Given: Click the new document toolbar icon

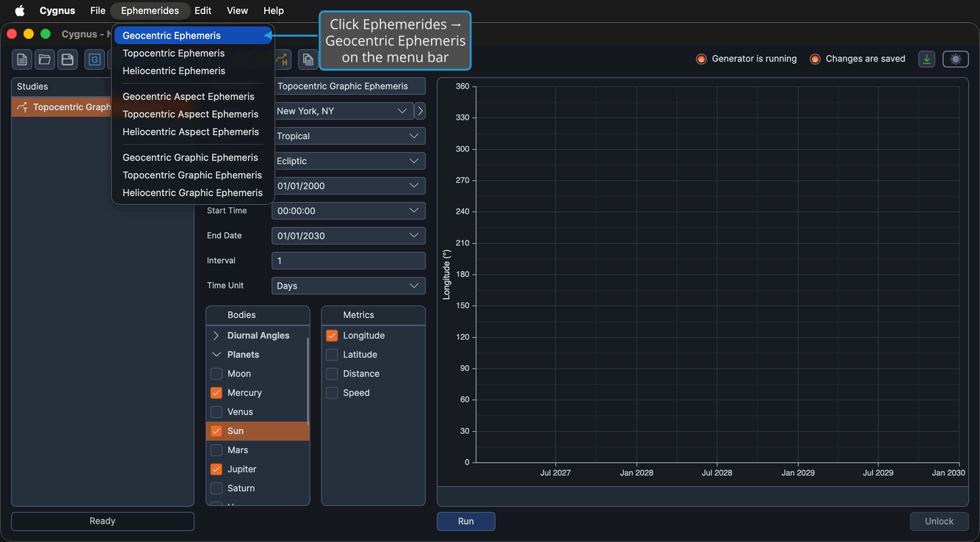Looking at the screenshot, I should click(x=22, y=59).
